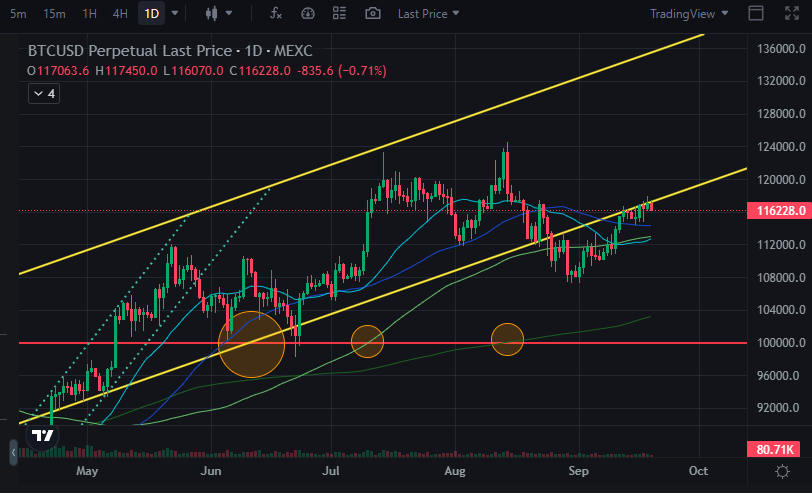Click the gauge-shaped toolbar icon
Screen dimensions: 812x493
pos(308,13)
